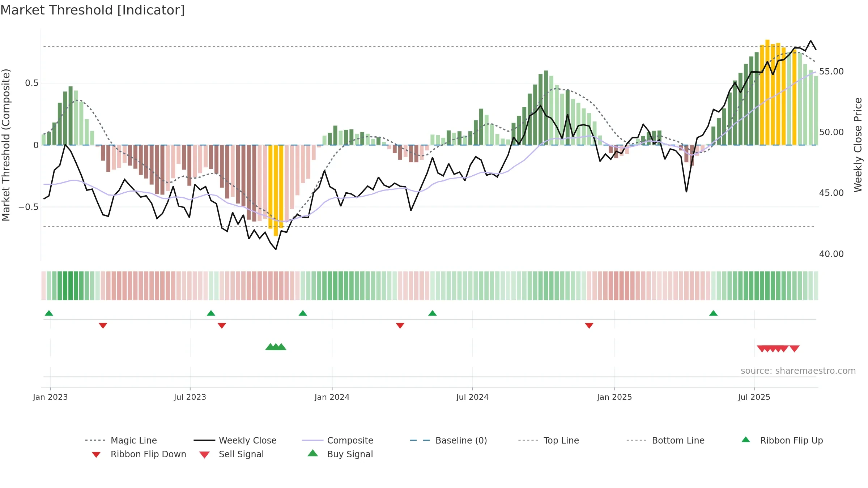Click the Ribbon Flip Down marker in spring 2024
Viewport: 868px width, 488px height.
(x=400, y=326)
